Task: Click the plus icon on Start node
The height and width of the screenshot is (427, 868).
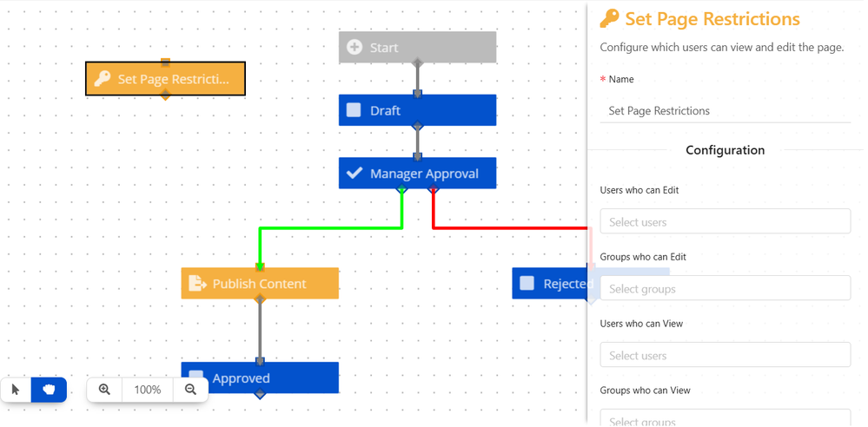Action: click(354, 47)
